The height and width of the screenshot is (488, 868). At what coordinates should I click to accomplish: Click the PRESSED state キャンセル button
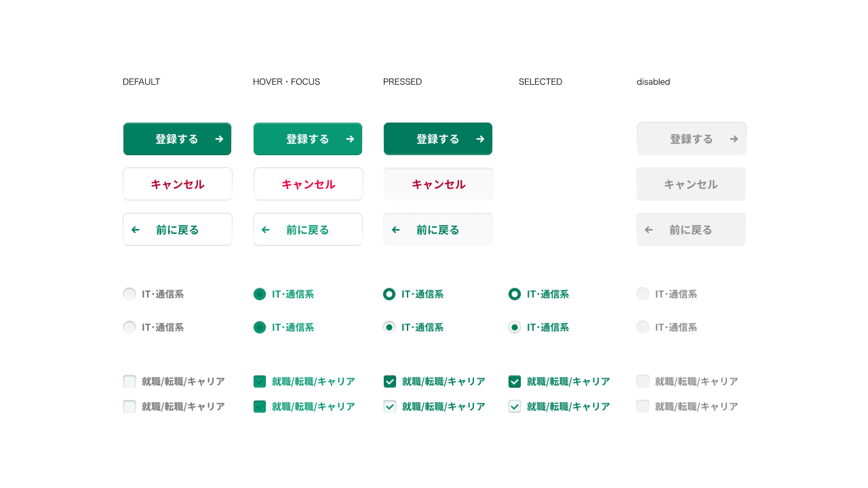[438, 184]
